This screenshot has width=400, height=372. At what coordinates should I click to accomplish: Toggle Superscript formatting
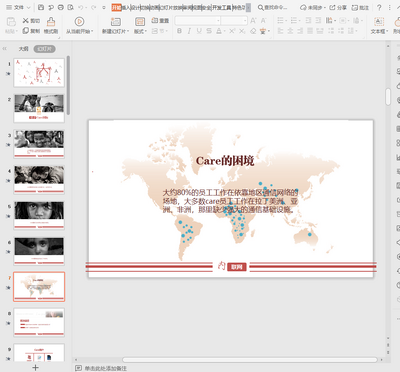click(x=232, y=31)
